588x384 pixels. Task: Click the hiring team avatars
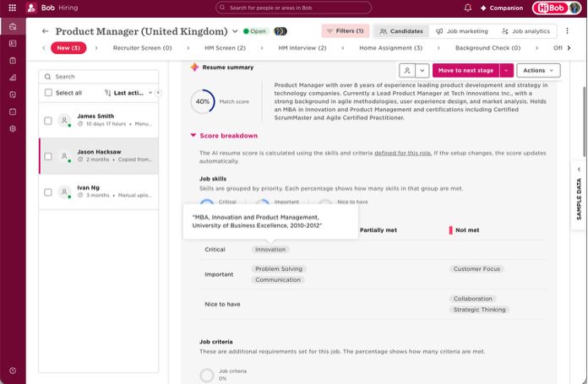[x=280, y=31]
